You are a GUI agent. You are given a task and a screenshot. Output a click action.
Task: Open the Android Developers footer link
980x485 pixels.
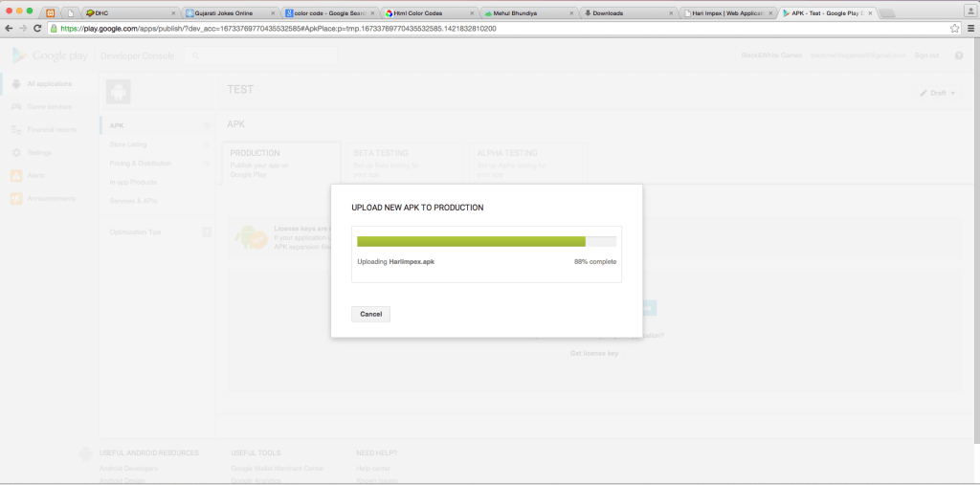click(x=128, y=469)
